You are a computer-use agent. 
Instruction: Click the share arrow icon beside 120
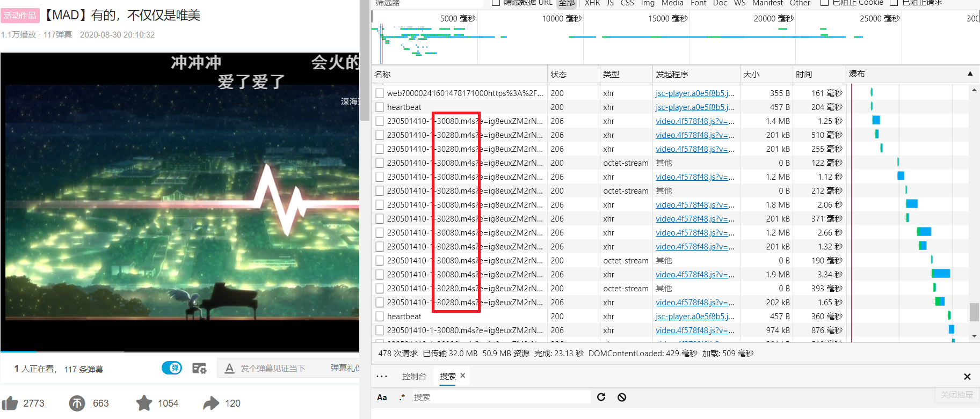[211, 403]
